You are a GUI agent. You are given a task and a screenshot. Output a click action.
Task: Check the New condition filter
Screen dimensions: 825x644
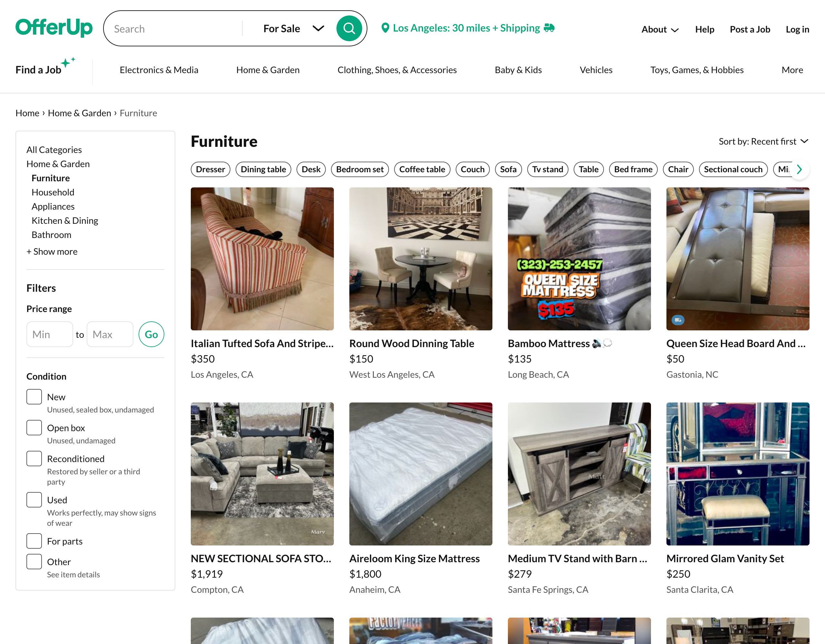pos(34,397)
